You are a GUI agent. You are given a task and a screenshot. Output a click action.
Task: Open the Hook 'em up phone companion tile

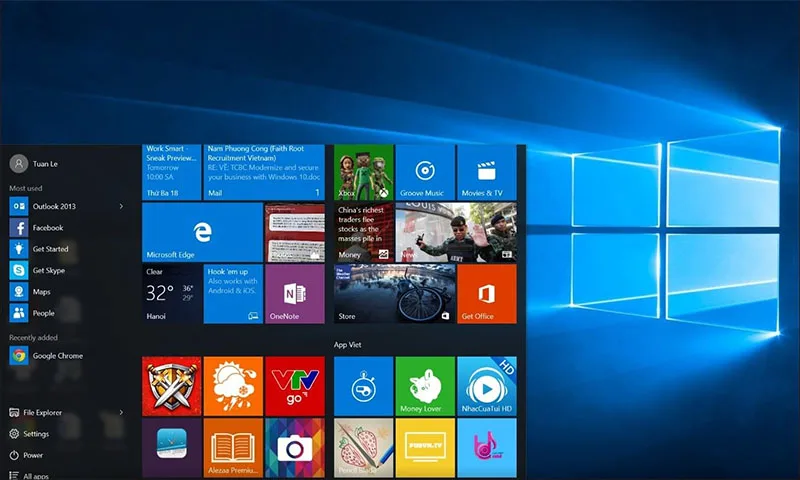click(233, 294)
